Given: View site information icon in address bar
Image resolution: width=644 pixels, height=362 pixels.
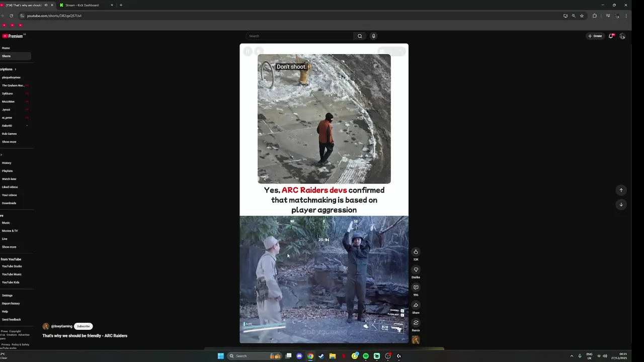Looking at the screenshot, I should tap(22, 16).
